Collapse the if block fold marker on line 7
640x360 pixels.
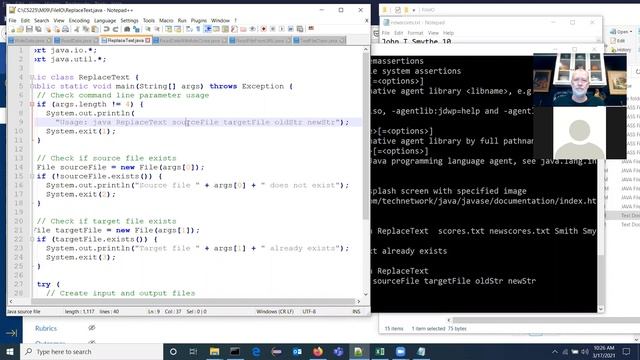pyautogui.click(x=31, y=104)
